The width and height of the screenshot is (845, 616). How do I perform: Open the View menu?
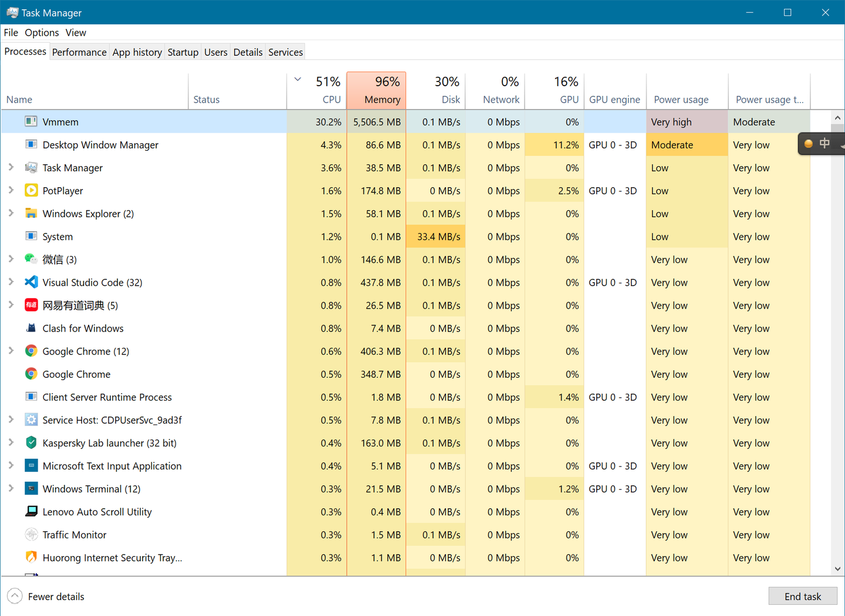point(76,32)
